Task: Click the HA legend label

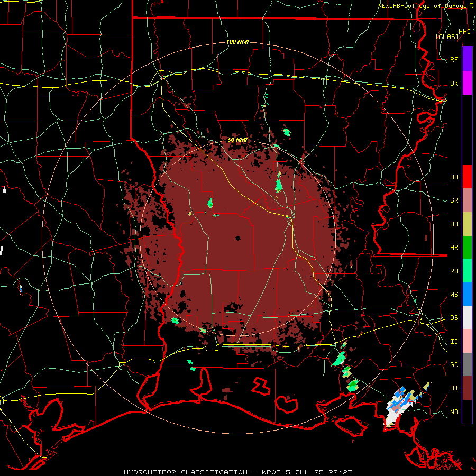Action: pos(454,177)
